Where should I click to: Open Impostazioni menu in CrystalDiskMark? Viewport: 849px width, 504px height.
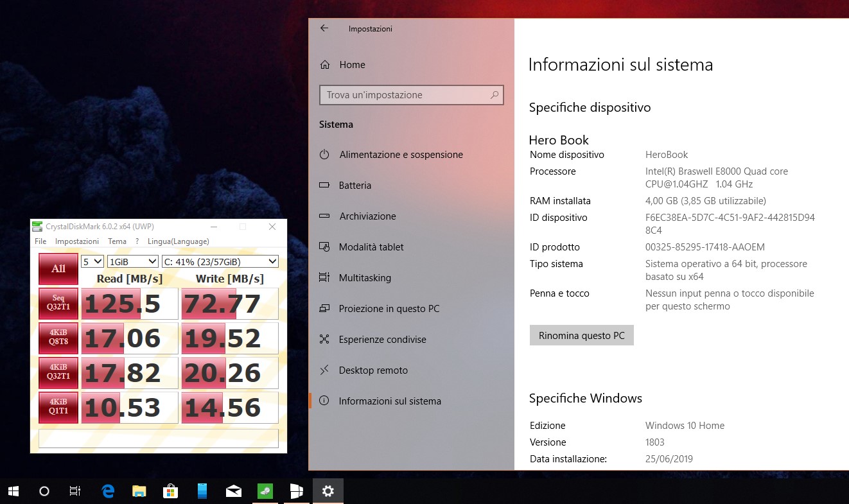click(x=77, y=241)
